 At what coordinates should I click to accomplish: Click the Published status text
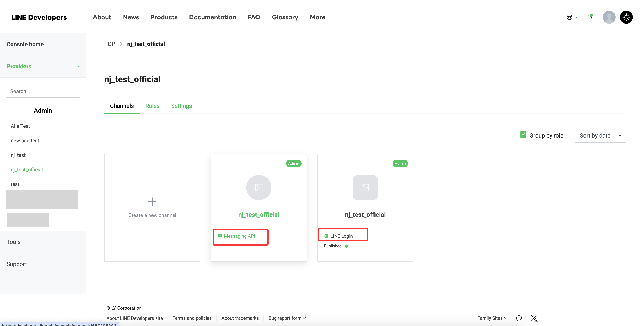point(332,246)
